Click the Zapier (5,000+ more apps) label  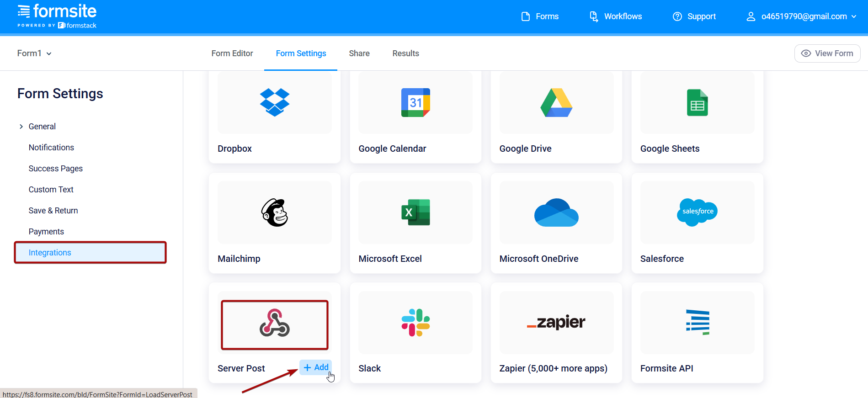click(x=553, y=368)
